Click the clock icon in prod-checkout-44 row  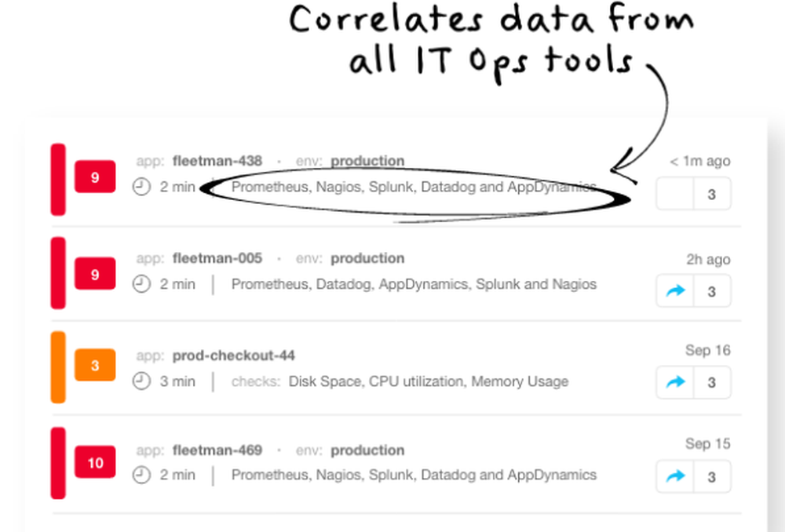point(141,381)
